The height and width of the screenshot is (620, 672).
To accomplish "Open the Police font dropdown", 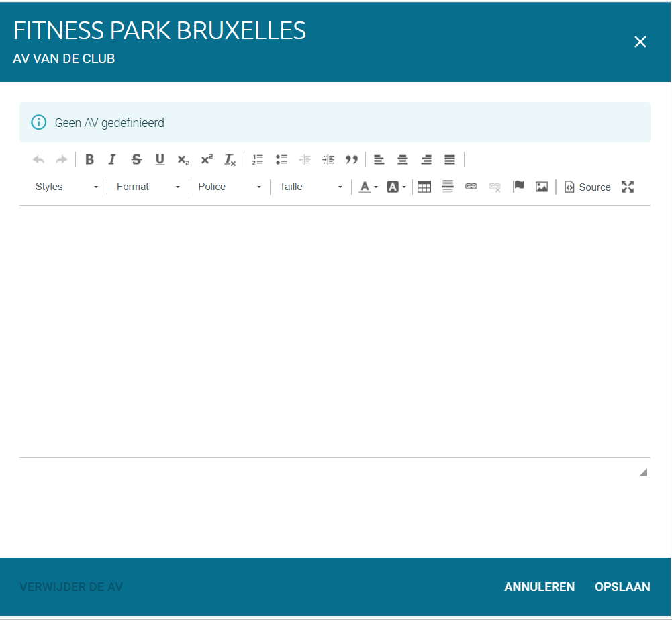I will point(230,187).
